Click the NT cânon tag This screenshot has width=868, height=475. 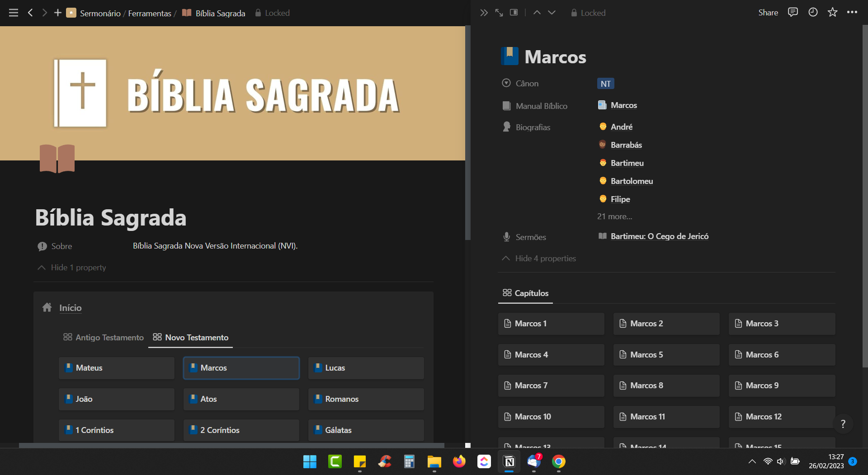point(605,84)
